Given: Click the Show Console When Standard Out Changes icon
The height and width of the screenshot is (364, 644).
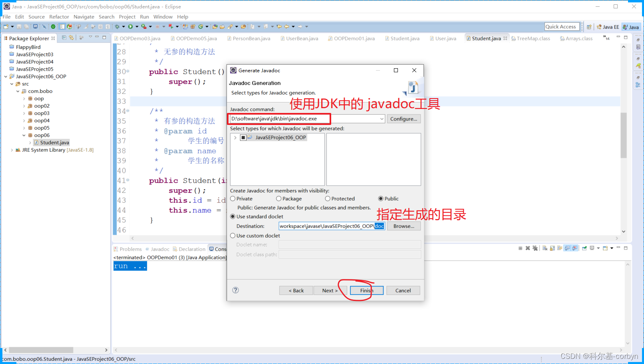Looking at the screenshot, I should (x=567, y=248).
